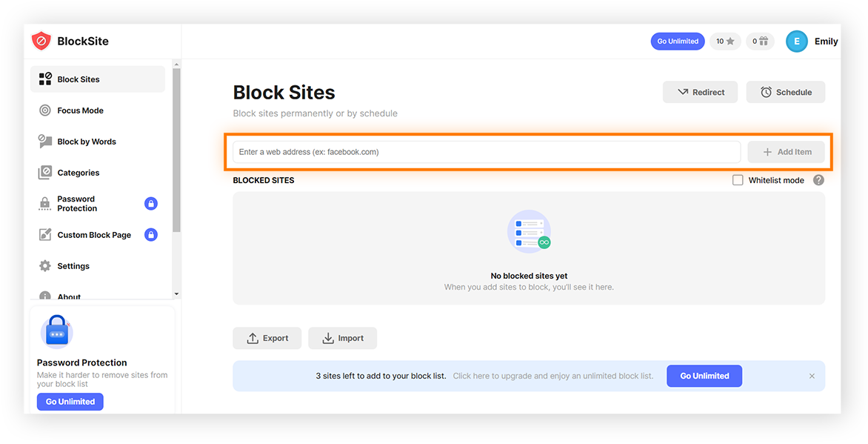
Task: Dismiss the upgrade banner
Action: pyautogui.click(x=812, y=376)
